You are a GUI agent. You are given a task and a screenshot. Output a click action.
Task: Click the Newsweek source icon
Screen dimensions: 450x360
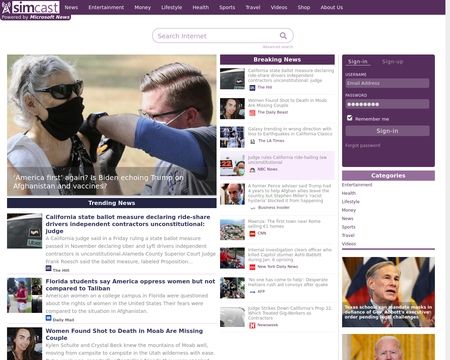tap(252, 325)
